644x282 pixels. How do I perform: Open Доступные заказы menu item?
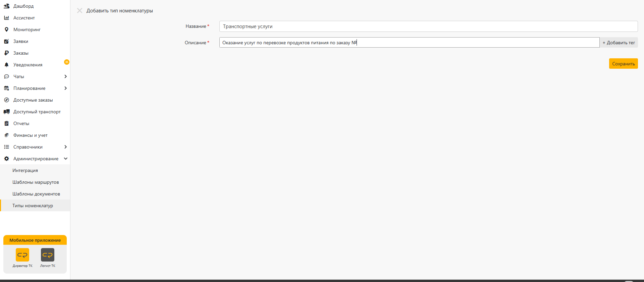(x=35, y=100)
